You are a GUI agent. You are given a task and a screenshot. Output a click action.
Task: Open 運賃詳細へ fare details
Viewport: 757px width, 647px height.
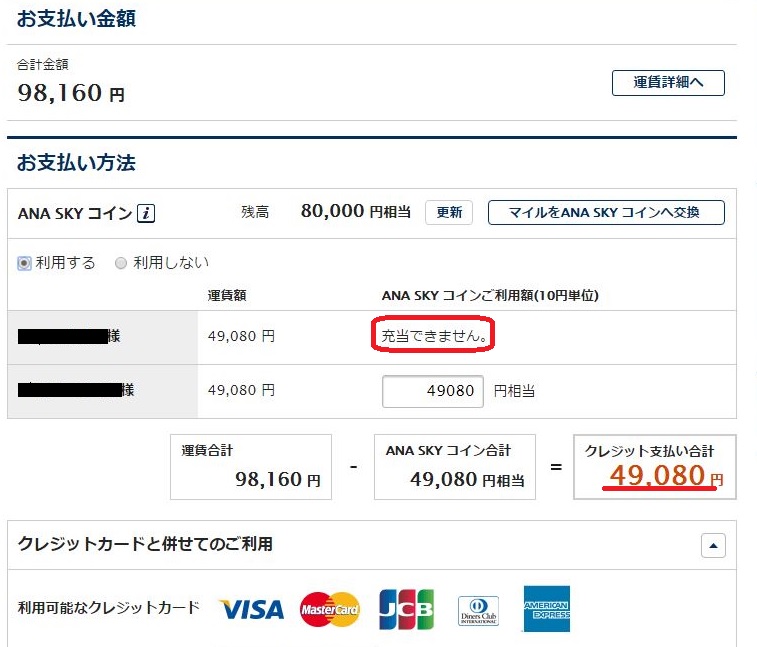tap(668, 83)
